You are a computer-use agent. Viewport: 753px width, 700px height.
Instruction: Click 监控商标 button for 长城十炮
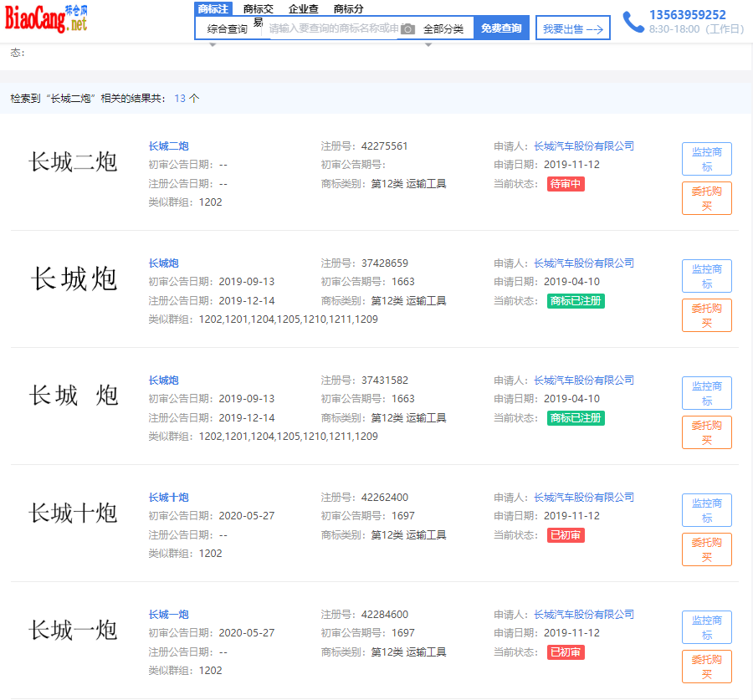tap(707, 510)
